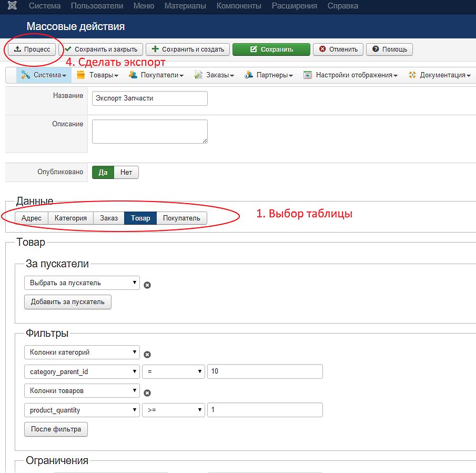Set Опубликовано to Нет

(x=126, y=173)
